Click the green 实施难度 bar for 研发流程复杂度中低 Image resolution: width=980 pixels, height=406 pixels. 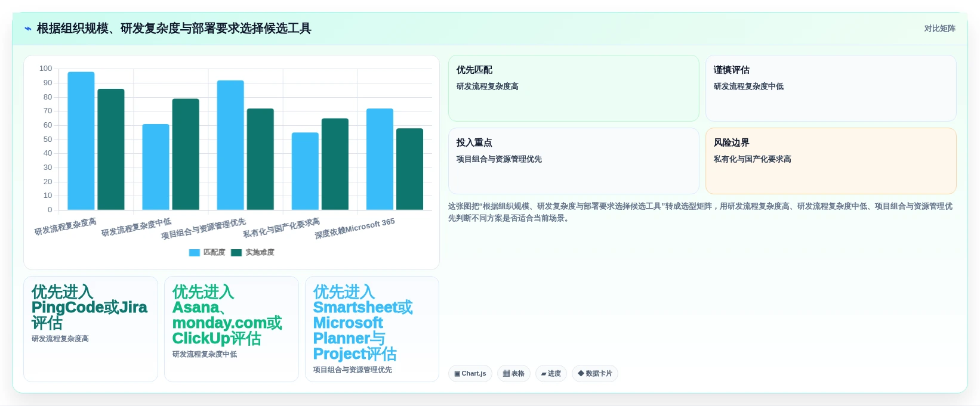click(x=186, y=154)
